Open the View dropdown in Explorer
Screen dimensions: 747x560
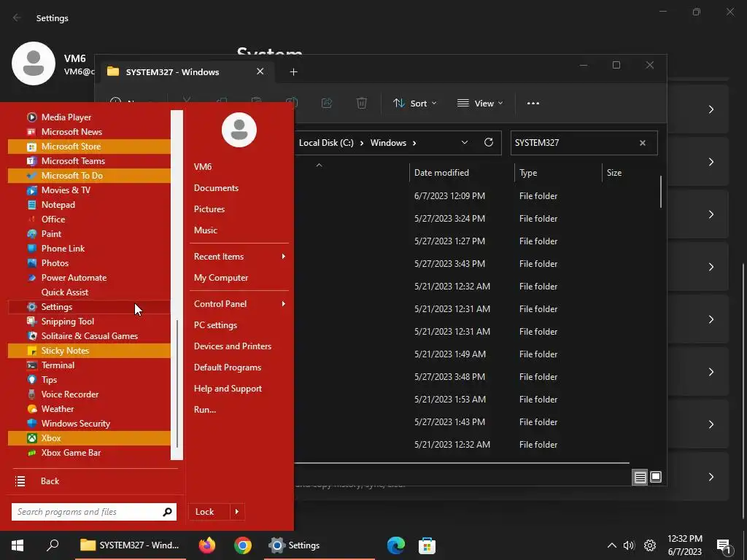click(480, 104)
